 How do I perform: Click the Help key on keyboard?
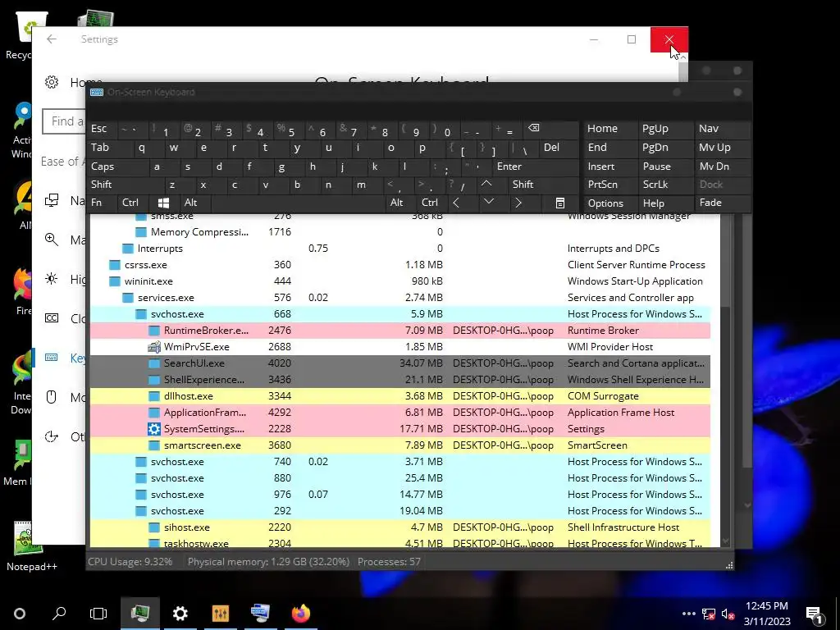(x=664, y=203)
